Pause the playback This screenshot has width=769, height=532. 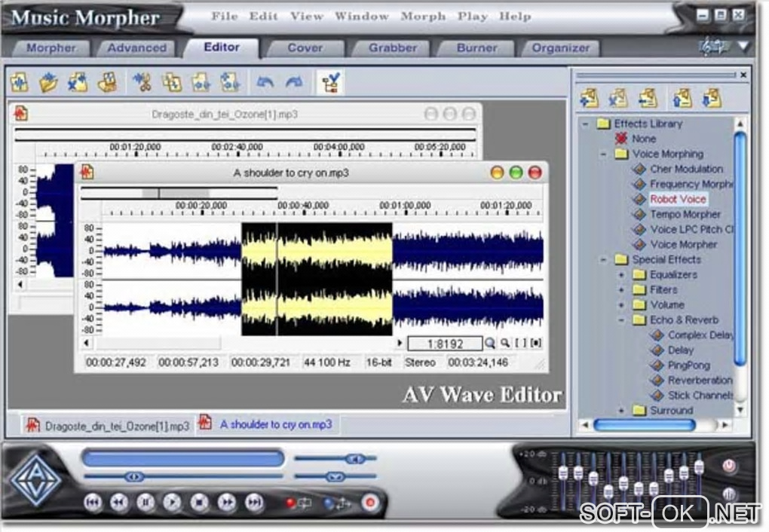tap(146, 503)
